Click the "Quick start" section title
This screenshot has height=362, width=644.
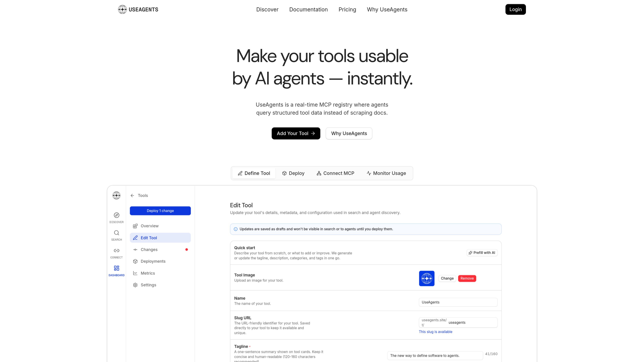pyautogui.click(x=245, y=248)
